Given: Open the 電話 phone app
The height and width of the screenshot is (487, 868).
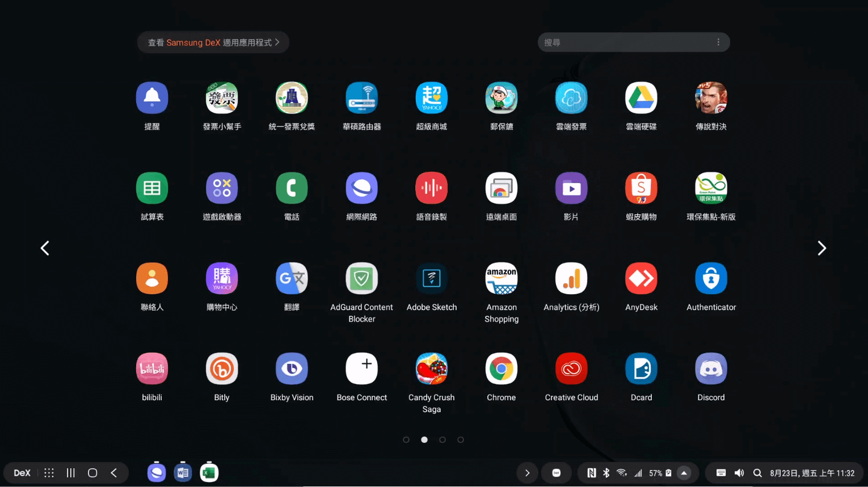Looking at the screenshot, I should [292, 188].
